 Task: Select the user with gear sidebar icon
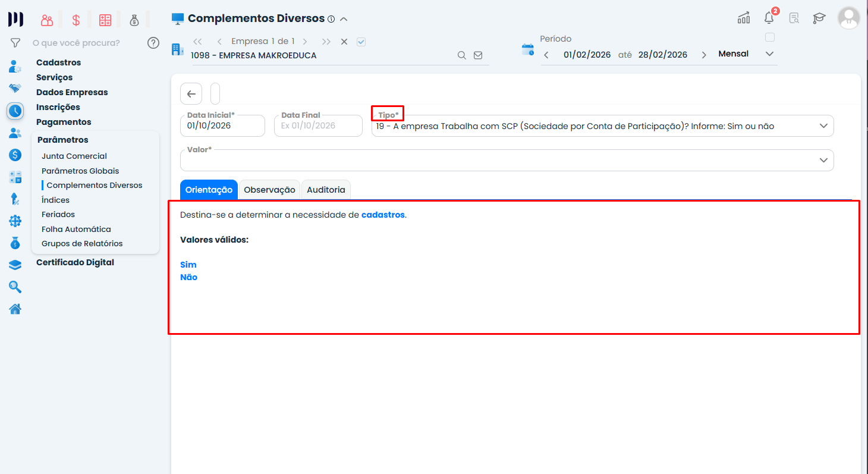15,66
